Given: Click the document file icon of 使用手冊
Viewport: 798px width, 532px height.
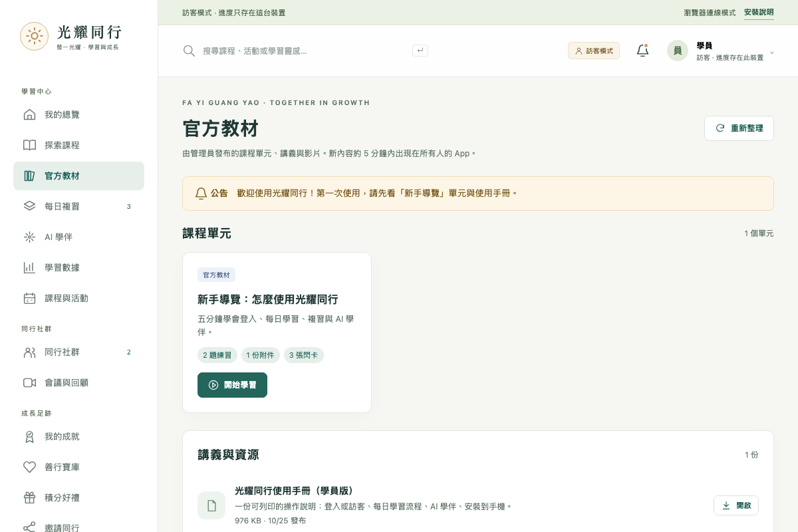Looking at the screenshot, I should coord(211,505).
